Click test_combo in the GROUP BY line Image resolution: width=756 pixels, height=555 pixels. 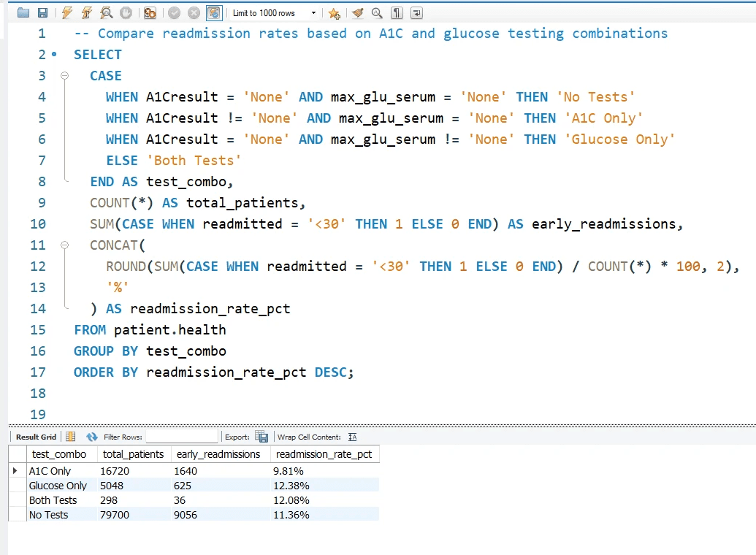(x=186, y=351)
